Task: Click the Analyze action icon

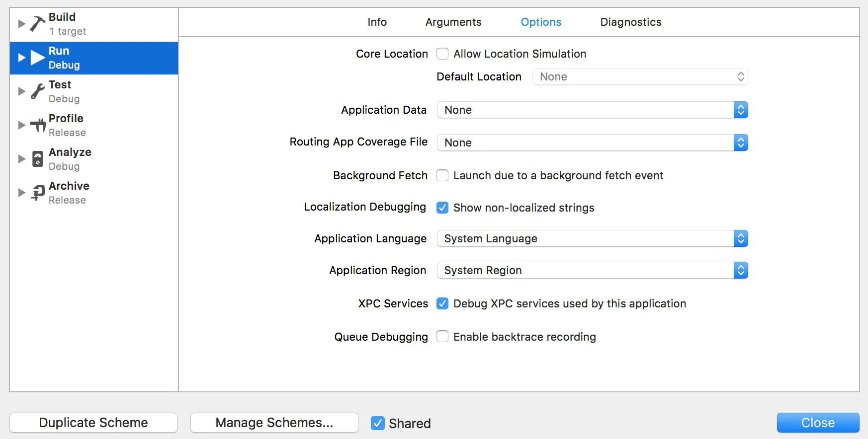Action: click(x=37, y=159)
